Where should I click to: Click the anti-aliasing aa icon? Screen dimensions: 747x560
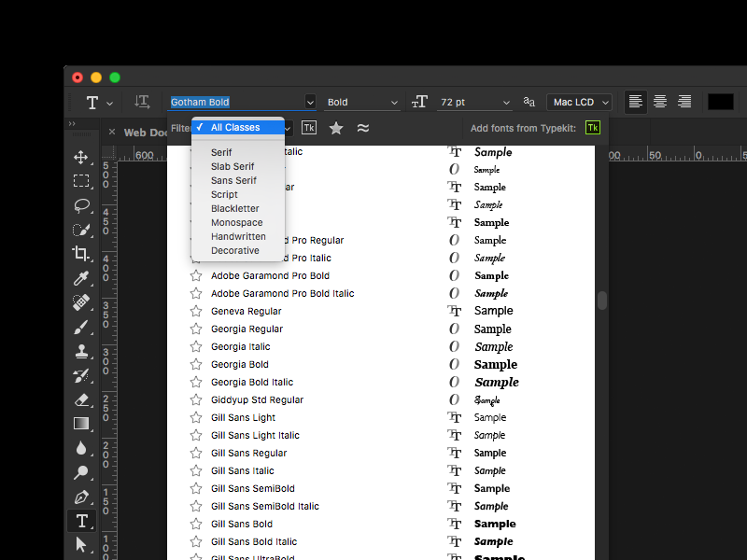(x=529, y=102)
